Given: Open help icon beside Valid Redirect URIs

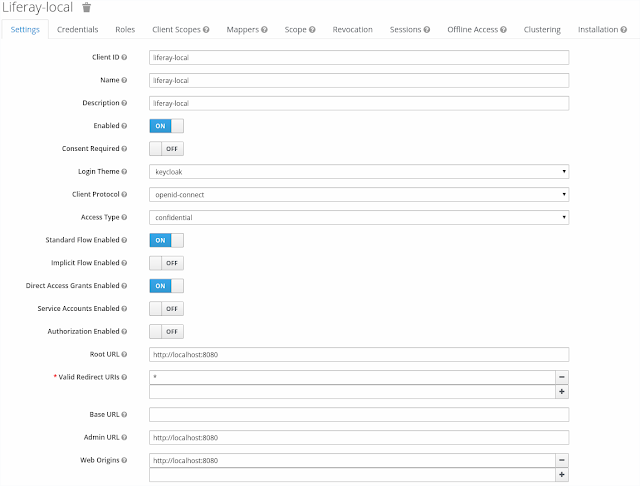Looking at the screenshot, I should pyautogui.click(x=124, y=377).
